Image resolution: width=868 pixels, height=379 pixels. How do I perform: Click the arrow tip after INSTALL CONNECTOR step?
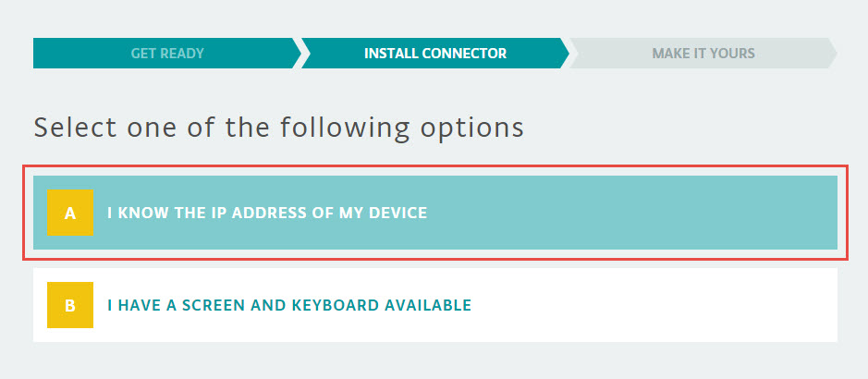[565, 54]
